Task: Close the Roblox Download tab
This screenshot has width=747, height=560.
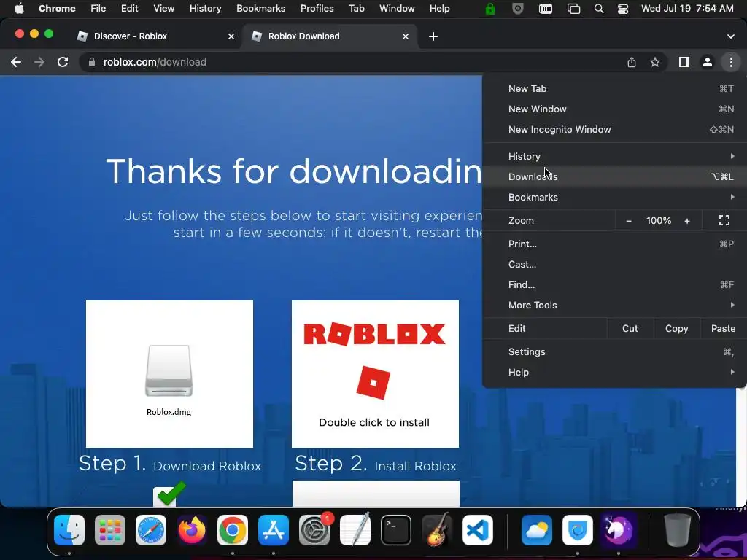Action: (x=406, y=36)
